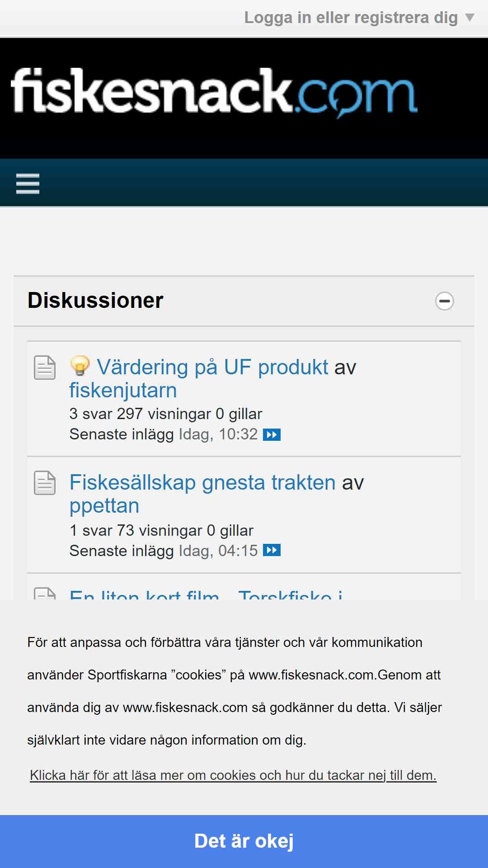Click the document icon beside Värdering på UF produkt
The image size is (488, 868).
[45, 368]
